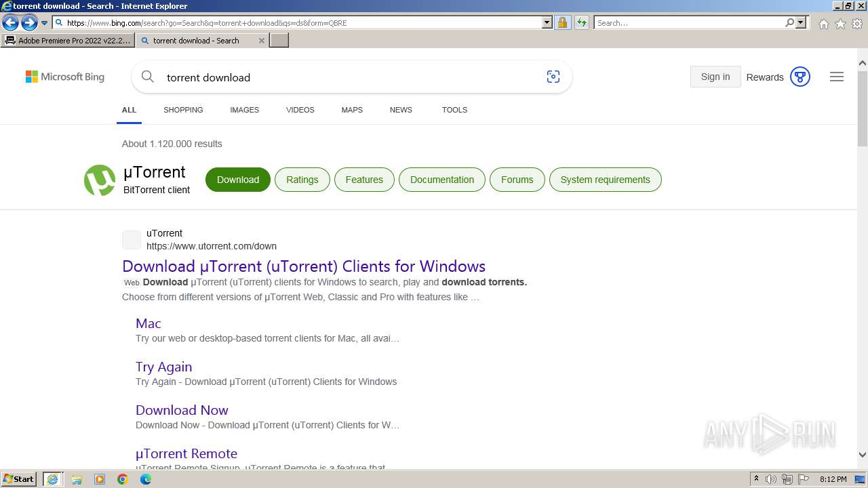Click the Windows Start button
The height and width of the screenshot is (488, 868).
coord(19,479)
